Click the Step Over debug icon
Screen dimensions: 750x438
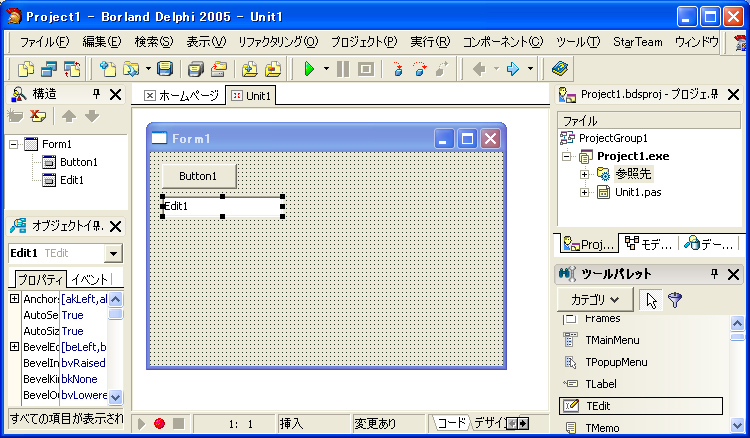[420, 69]
